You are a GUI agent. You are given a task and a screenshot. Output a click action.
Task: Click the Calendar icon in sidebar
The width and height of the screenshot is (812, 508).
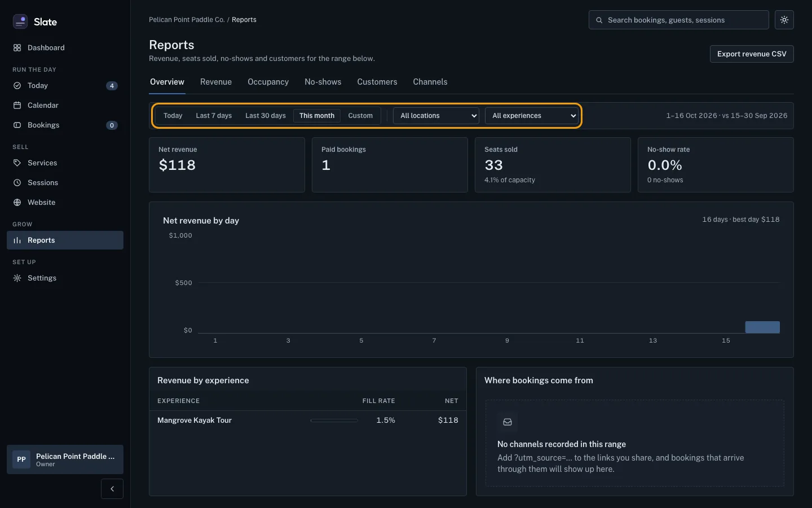[17, 106]
